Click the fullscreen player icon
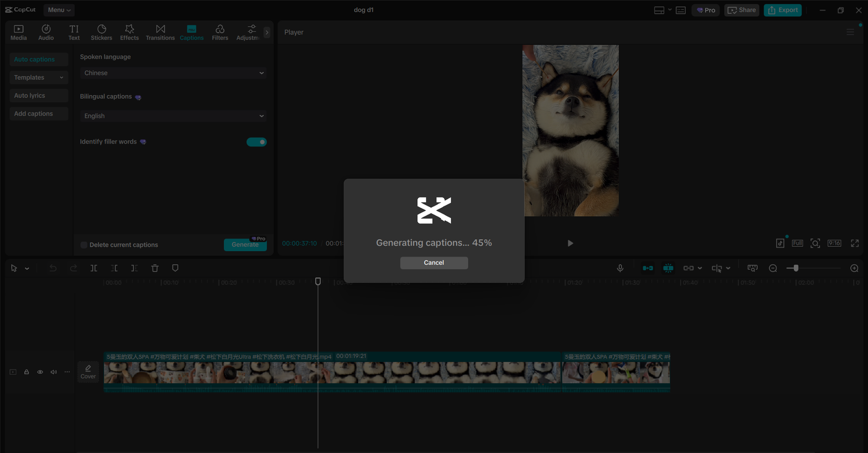Image resolution: width=868 pixels, height=453 pixels. (854, 243)
